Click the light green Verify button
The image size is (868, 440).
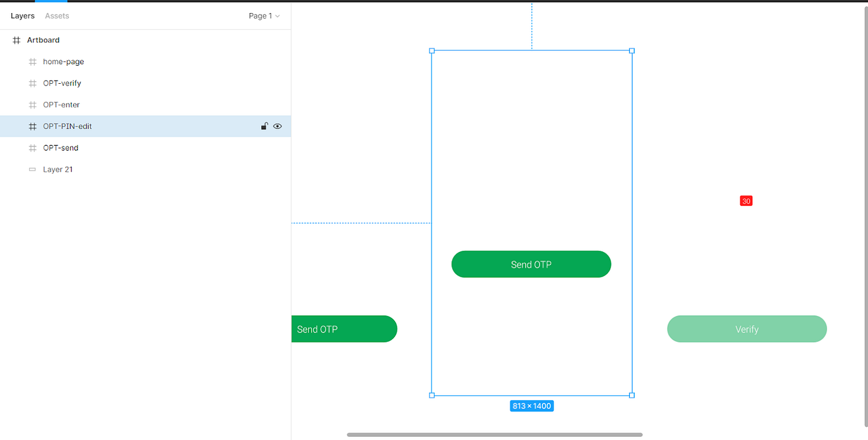[x=746, y=329]
